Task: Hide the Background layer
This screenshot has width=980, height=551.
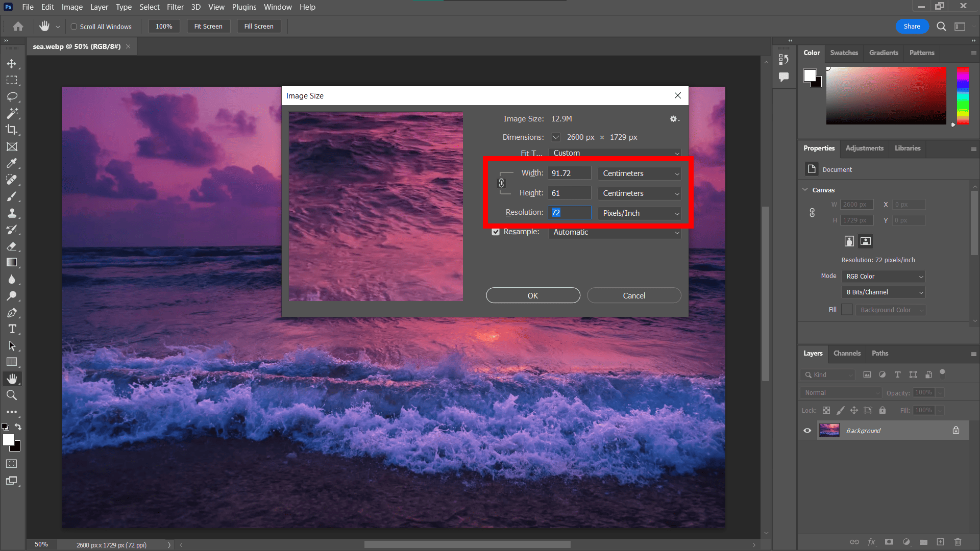Action: click(807, 430)
